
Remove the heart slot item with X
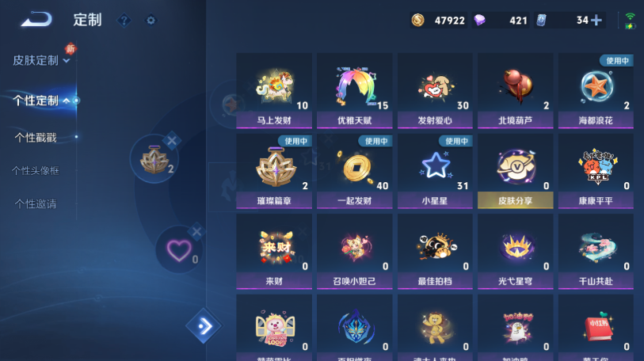tap(196, 232)
